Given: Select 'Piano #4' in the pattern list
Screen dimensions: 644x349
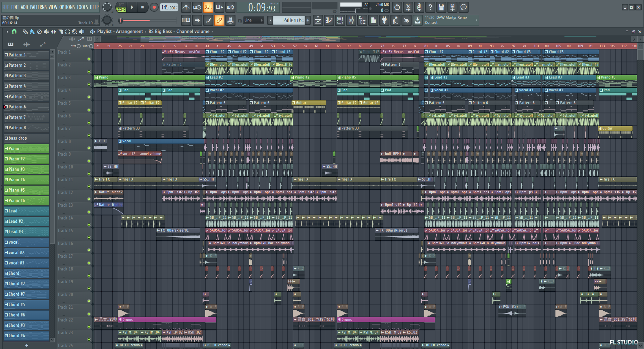Looking at the screenshot, I should [x=26, y=180].
